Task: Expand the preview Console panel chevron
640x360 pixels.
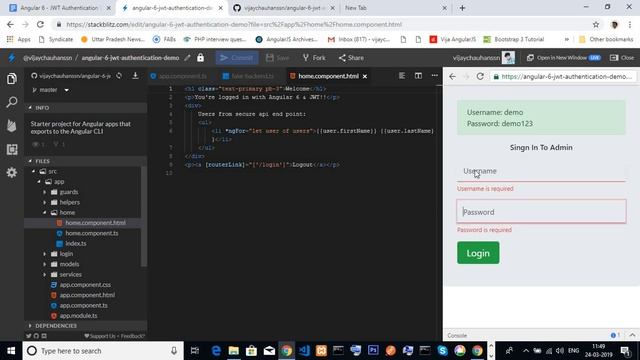Action: (632, 335)
